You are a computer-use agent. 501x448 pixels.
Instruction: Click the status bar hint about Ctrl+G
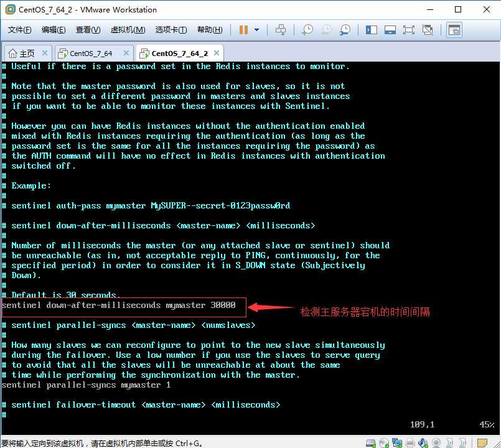(x=102, y=443)
